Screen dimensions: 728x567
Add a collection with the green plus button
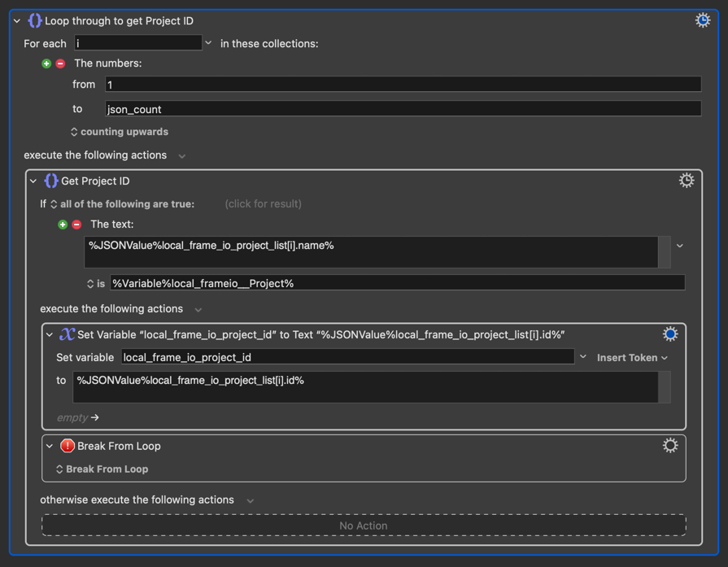(x=46, y=63)
